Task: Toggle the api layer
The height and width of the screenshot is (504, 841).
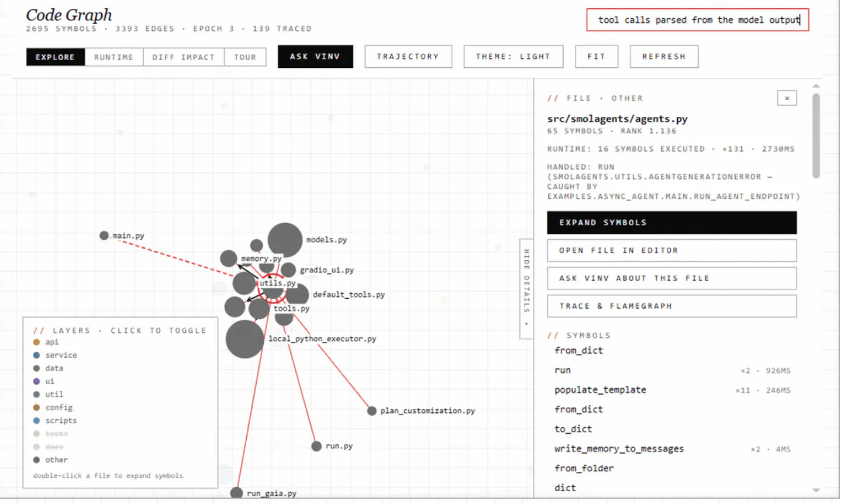Action: (x=46, y=342)
